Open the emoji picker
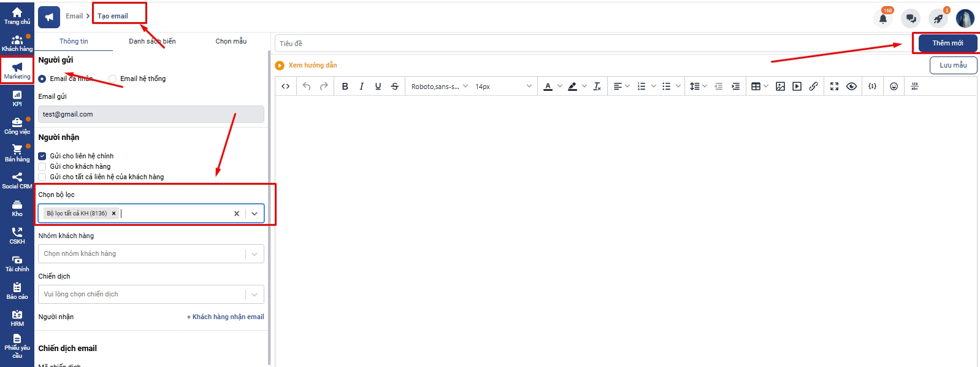This screenshot has width=980, height=367. 894,87
